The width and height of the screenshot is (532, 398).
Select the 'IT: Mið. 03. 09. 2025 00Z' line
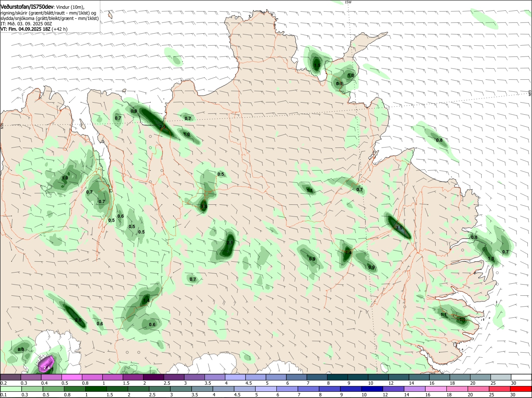coord(26,24)
